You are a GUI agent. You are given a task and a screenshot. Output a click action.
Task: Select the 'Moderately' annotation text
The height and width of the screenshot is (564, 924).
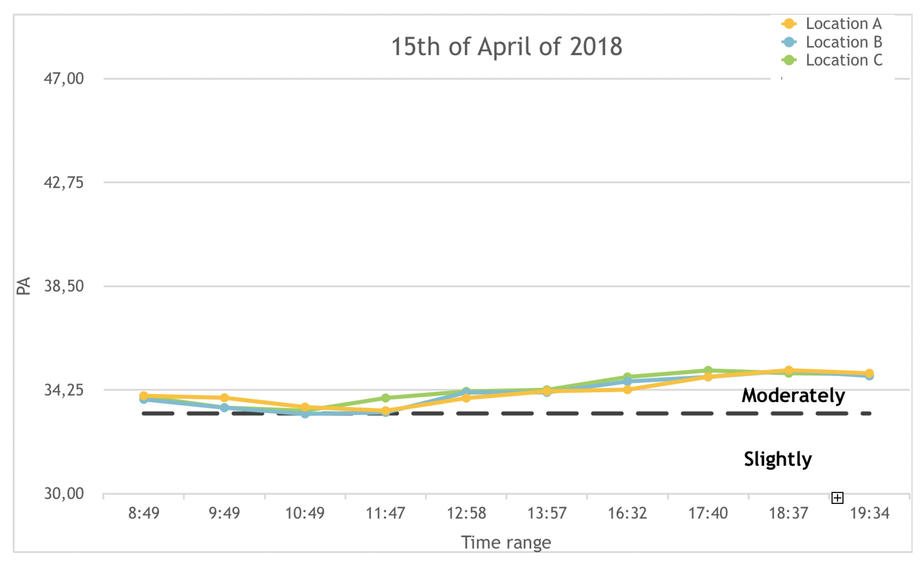(793, 395)
